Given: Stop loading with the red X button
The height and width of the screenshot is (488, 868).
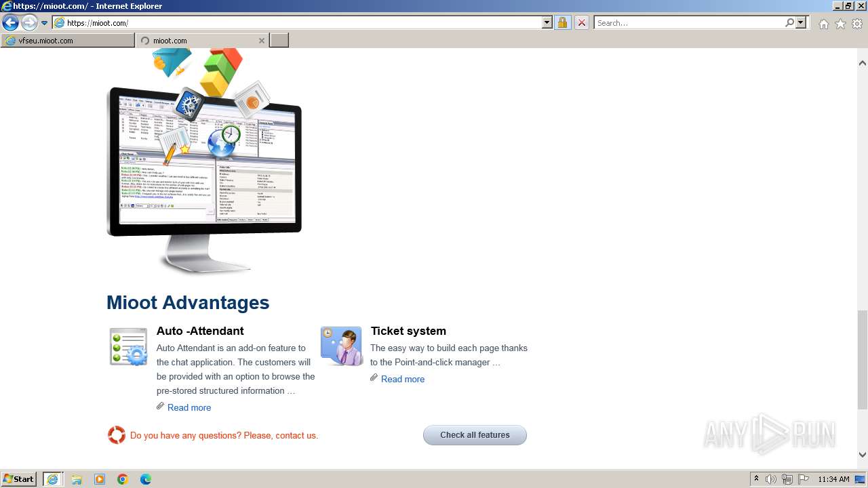Looking at the screenshot, I should (581, 23).
